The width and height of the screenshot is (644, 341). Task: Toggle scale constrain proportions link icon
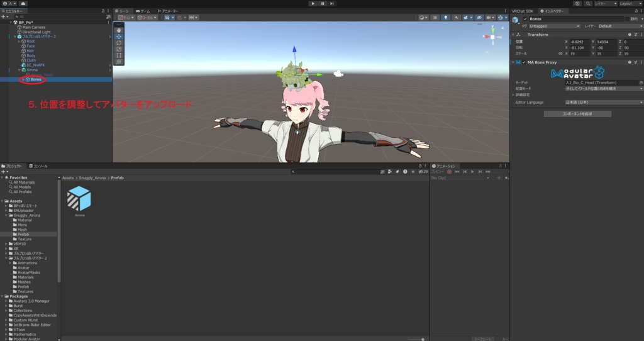pos(560,53)
